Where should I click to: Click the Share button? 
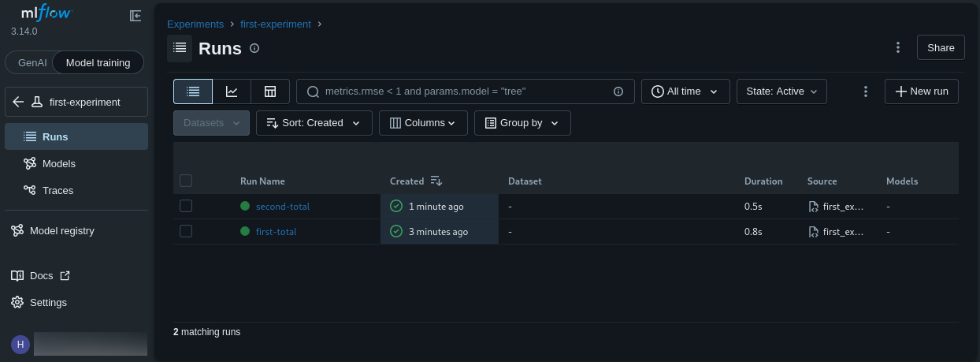pos(941,47)
